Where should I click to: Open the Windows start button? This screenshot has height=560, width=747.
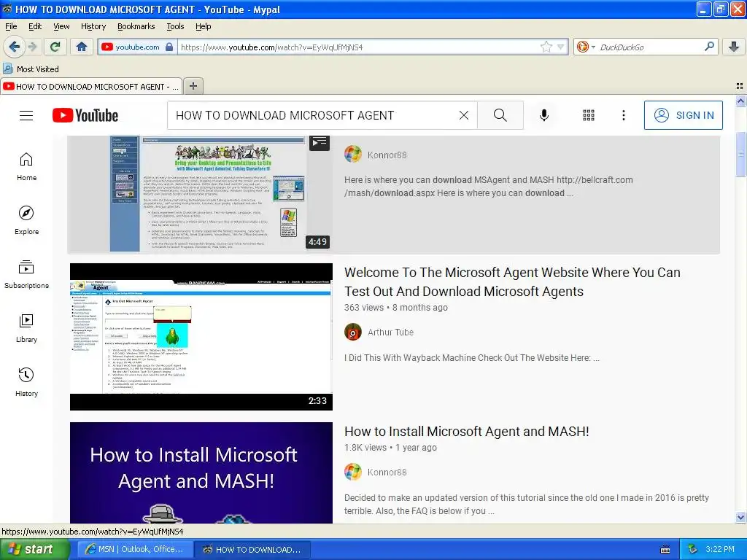click(x=34, y=549)
